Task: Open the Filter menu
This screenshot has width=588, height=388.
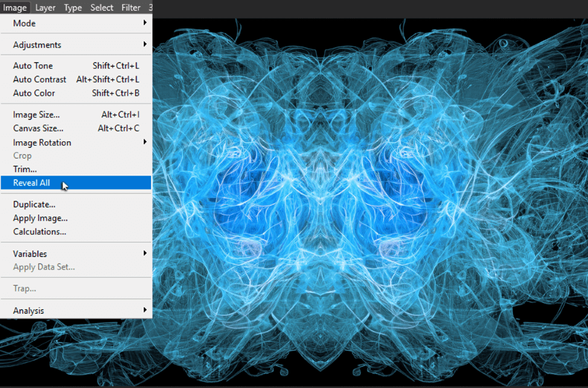Action: pos(130,8)
